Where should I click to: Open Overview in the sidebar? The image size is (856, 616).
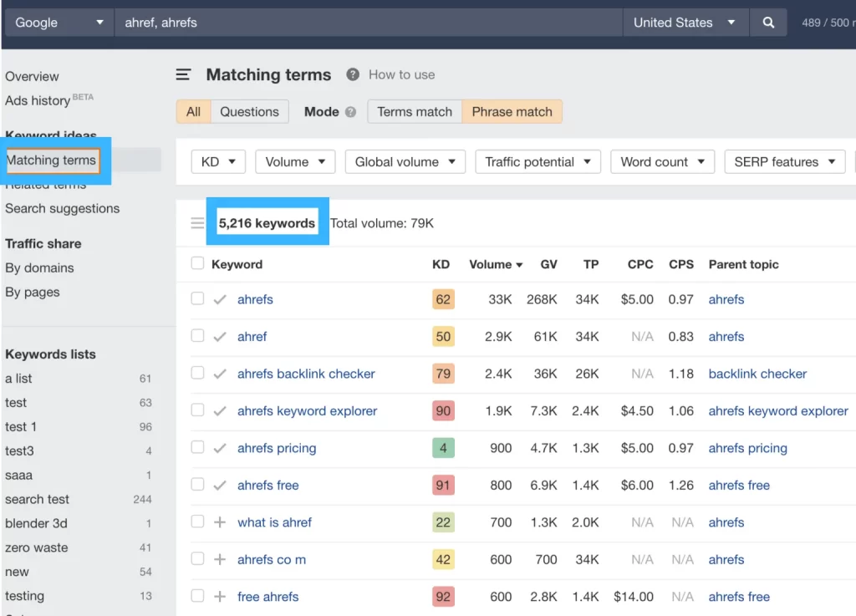(33, 76)
